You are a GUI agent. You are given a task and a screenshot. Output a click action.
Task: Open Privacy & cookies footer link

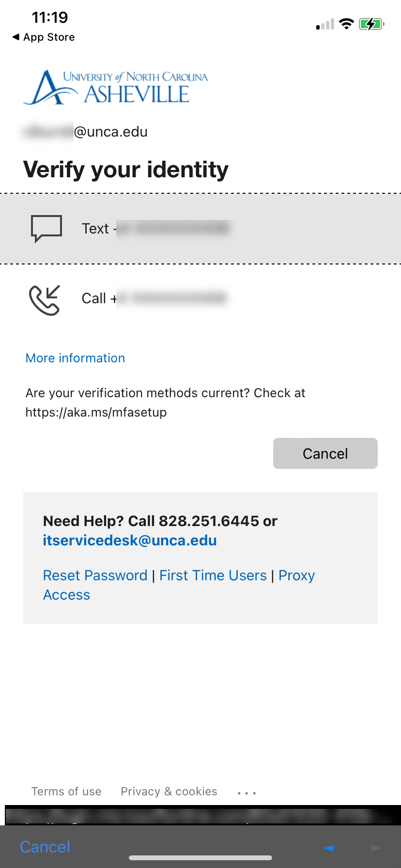click(169, 791)
